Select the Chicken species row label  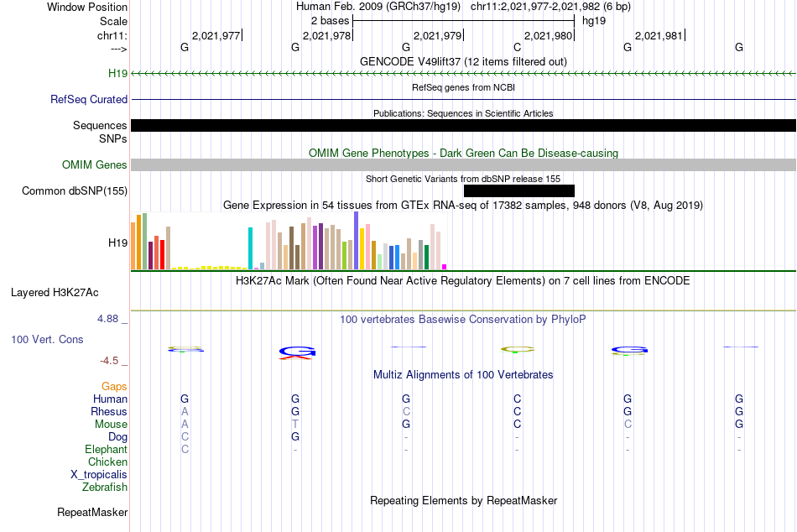(x=107, y=462)
